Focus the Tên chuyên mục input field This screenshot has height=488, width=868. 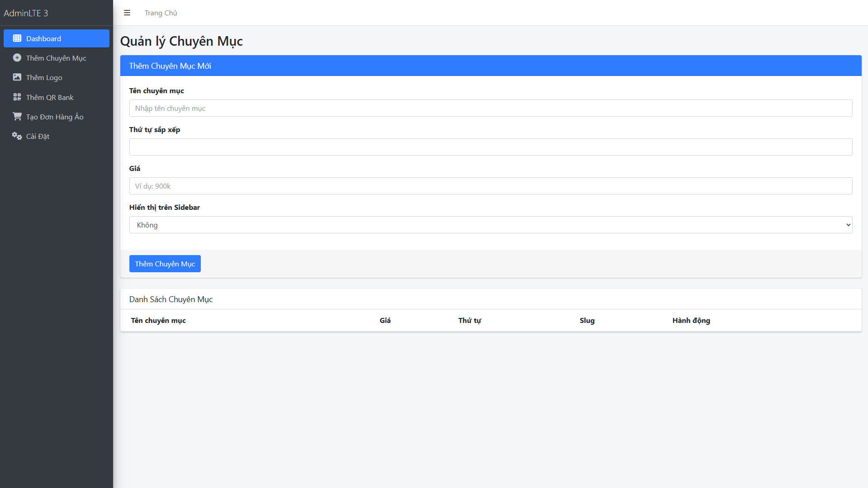click(x=490, y=108)
